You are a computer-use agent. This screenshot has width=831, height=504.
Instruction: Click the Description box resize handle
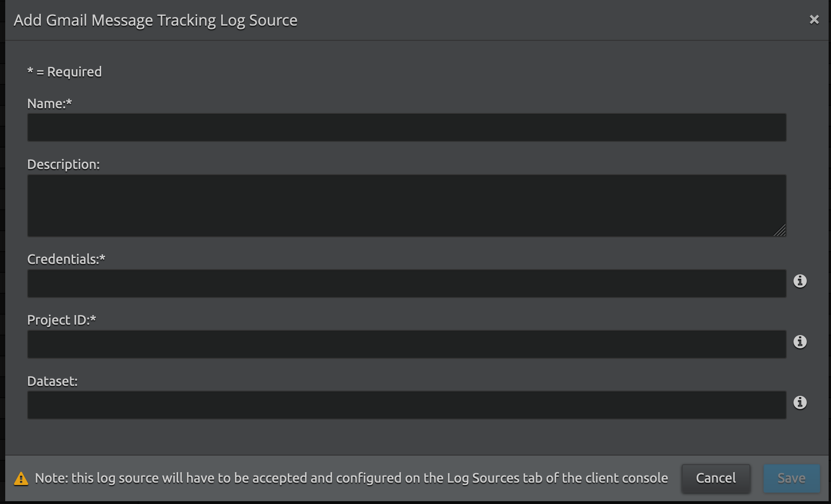click(780, 231)
